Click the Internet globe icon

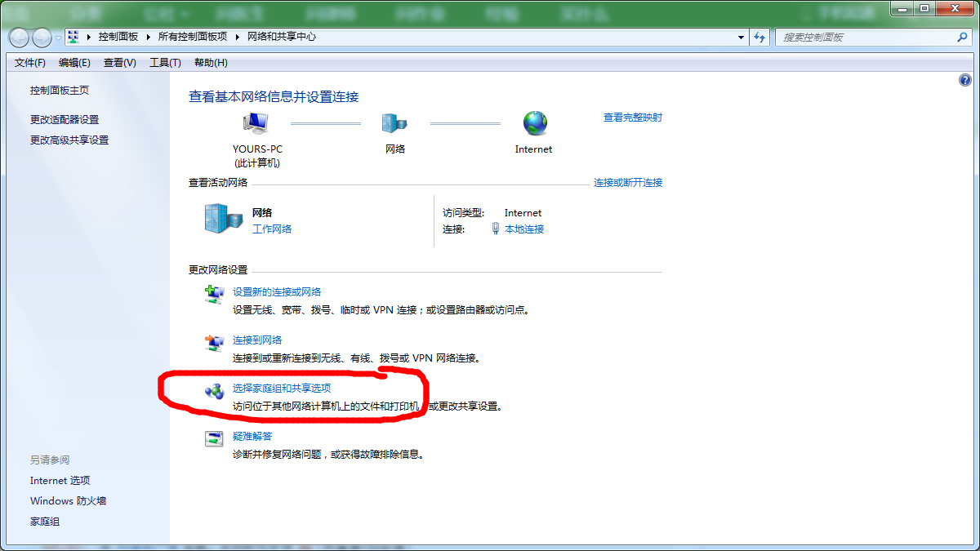pyautogui.click(x=535, y=123)
